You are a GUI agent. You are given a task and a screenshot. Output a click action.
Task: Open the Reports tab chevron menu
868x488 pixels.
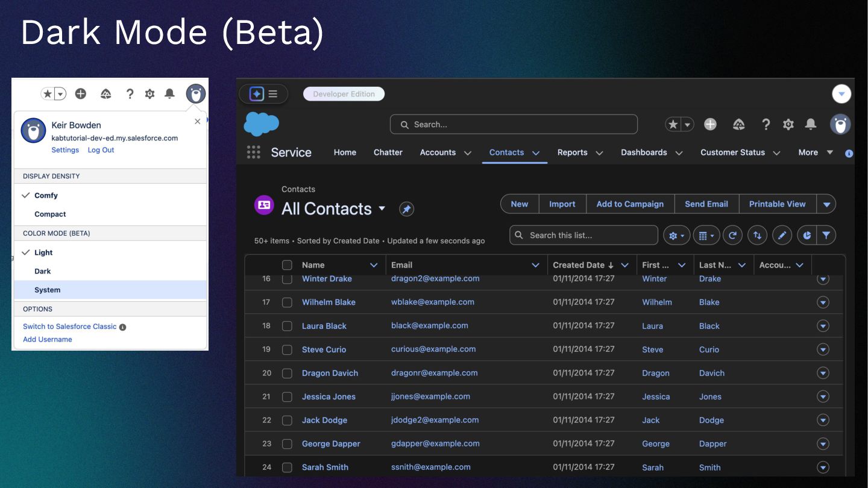(599, 153)
